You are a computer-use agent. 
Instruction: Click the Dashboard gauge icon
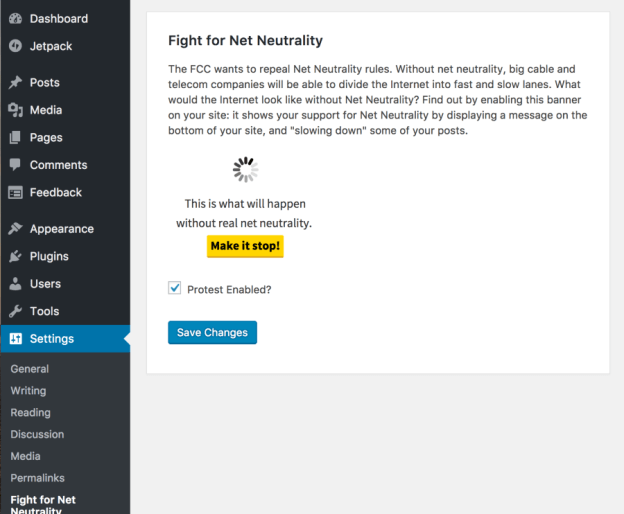(16, 19)
